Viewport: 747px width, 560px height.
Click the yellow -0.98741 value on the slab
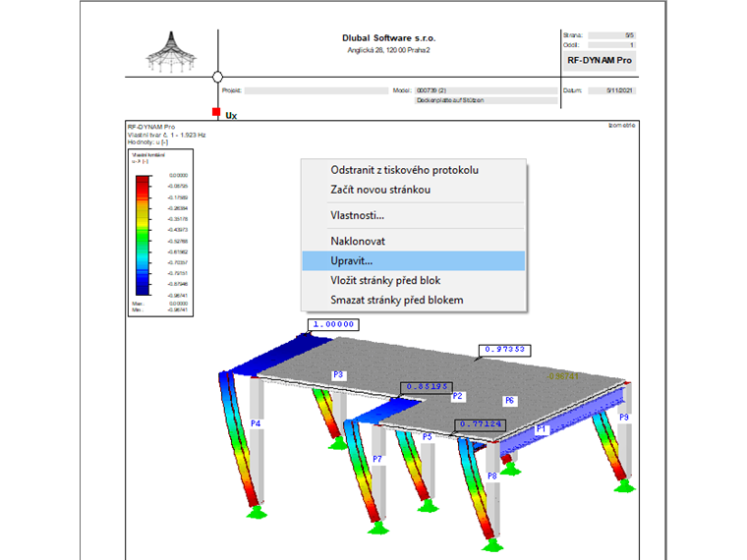(x=562, y=376)
